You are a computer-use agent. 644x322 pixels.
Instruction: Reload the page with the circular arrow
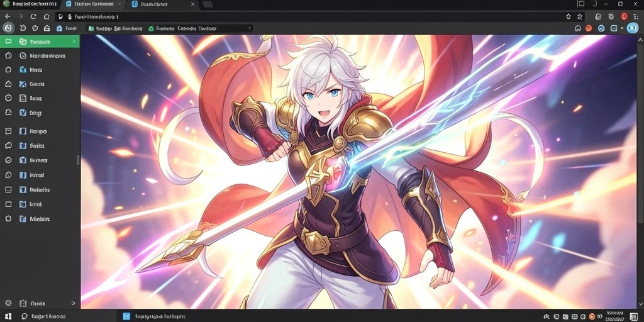[33, 16]
